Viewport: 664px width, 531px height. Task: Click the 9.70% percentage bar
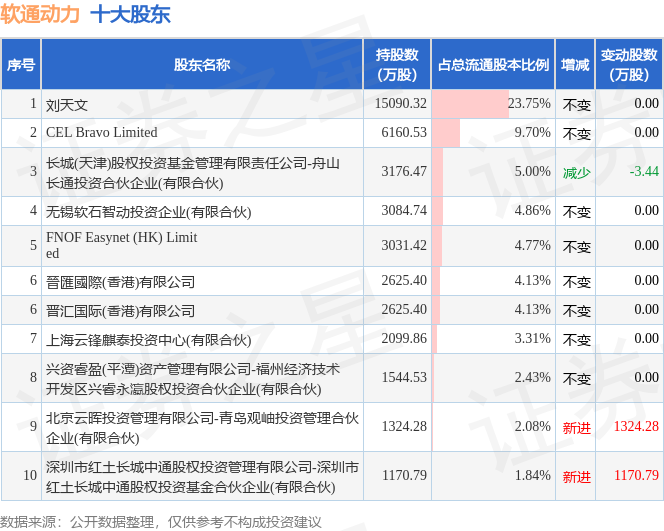pos(446,133)
